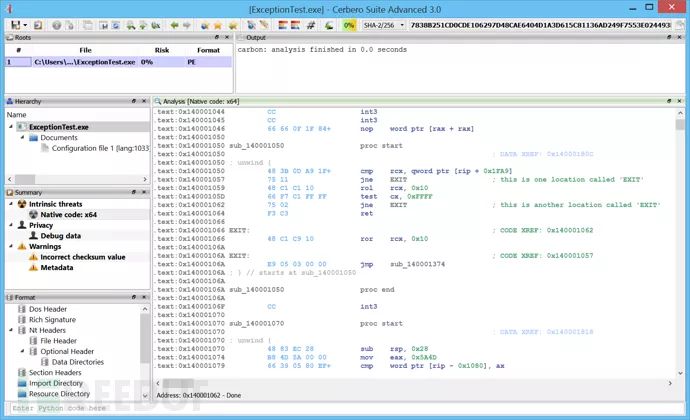Collapse the Nt Headers tree node
This screenshot has height=420, width=690.
11,331
